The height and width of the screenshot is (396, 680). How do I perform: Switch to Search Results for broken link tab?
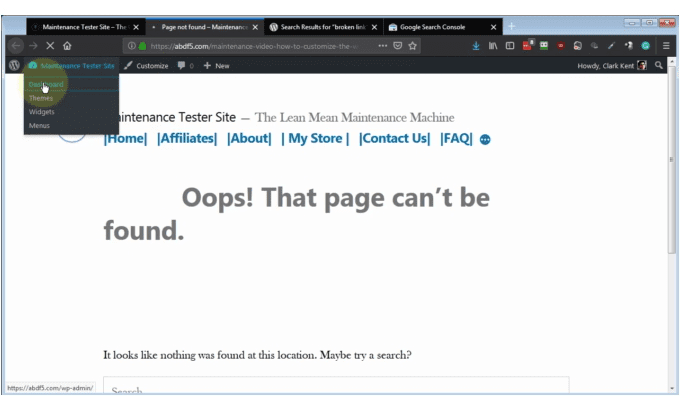pos(324,27)
